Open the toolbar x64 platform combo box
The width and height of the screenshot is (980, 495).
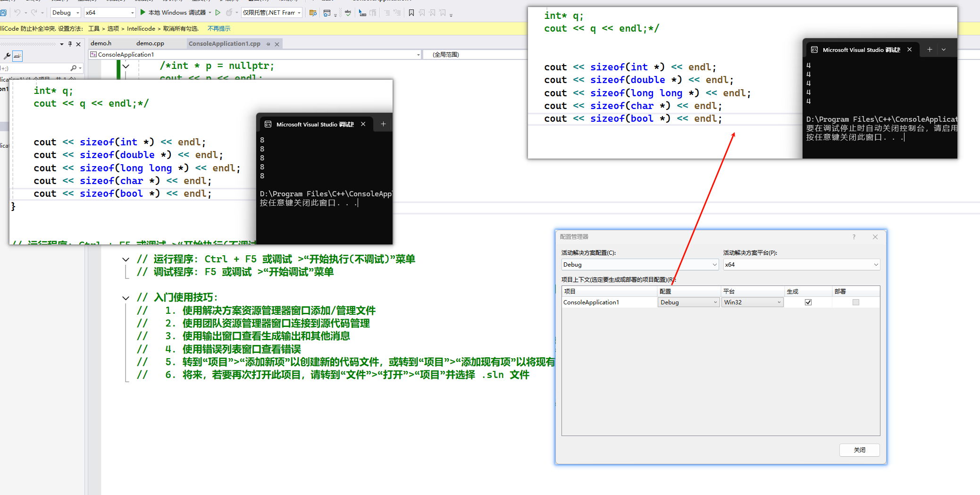click(x=109, y=13)
